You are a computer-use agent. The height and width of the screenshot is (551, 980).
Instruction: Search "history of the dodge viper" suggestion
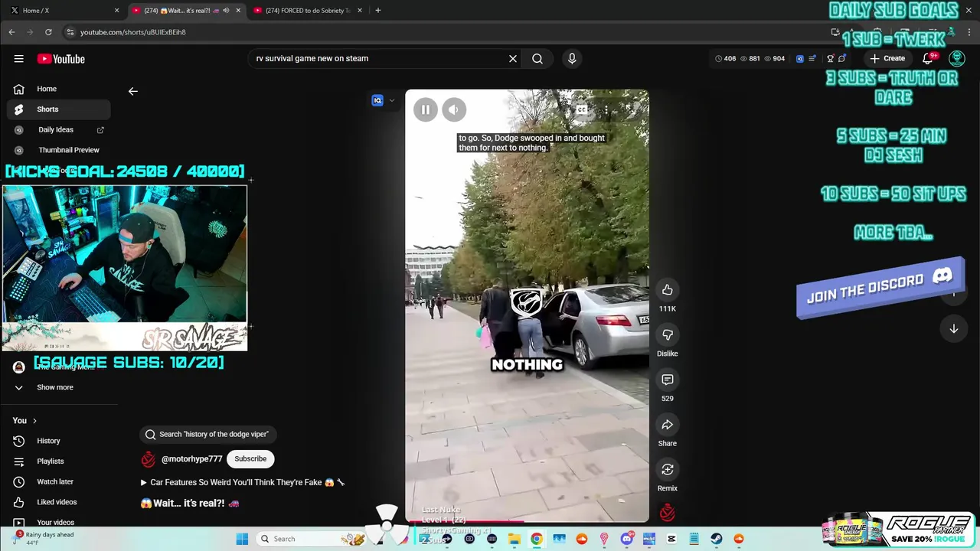(207, 434)
